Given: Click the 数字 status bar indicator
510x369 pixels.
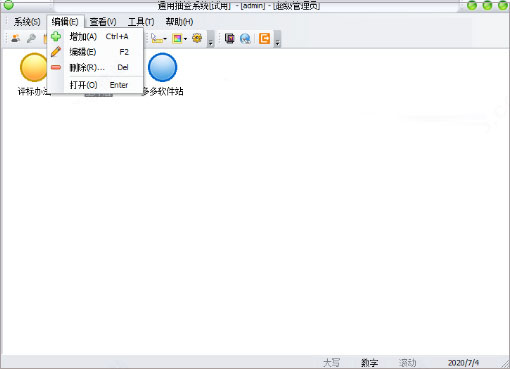Looking at the screenshot, I should (x=369, y=362).
